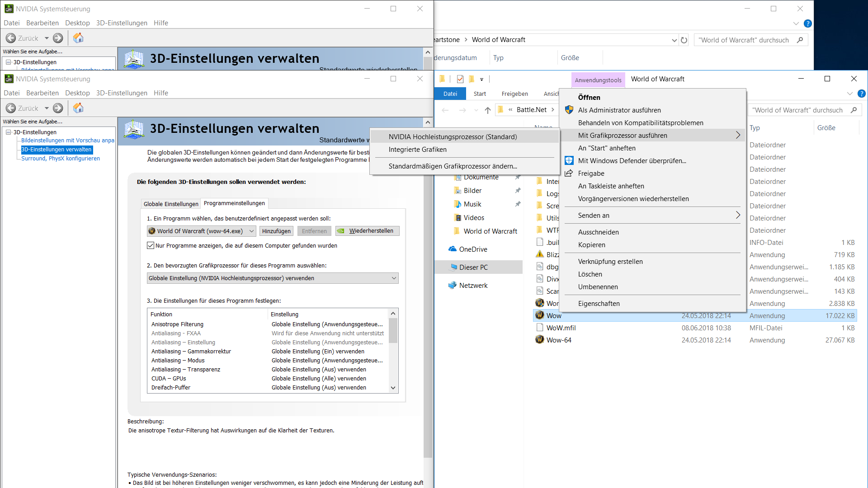Image resolution: width=868 pixels, height=488 pixels.
Task: Open the preferred graphics processor dropdown
Action: pyautogui.click(x=273, y=278)
